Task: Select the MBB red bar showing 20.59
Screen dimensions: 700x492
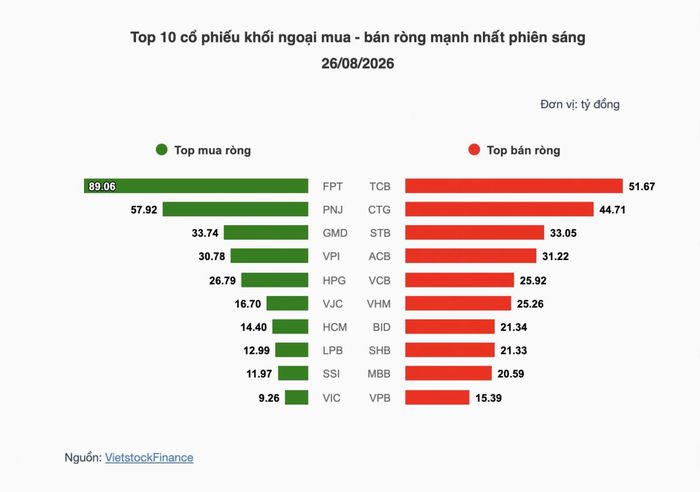Action: (449, 373)
